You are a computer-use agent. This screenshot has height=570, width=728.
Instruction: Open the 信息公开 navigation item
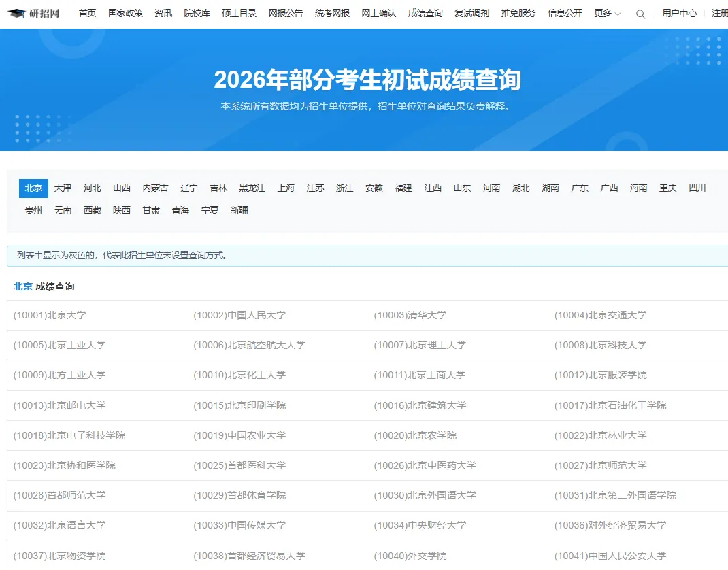[565, 14]
